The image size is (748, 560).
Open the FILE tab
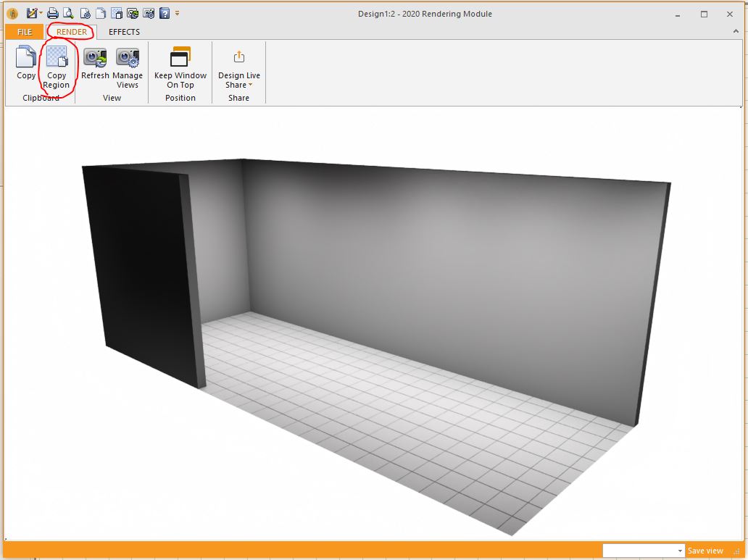click(x=25, y=32)
